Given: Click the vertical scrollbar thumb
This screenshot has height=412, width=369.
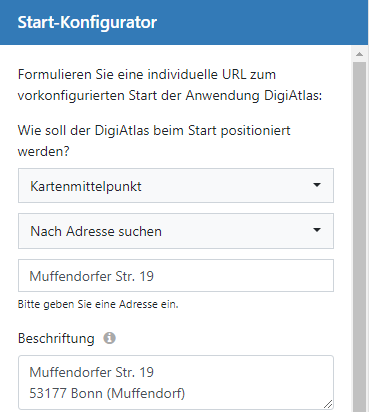Looking at the screenshot, I should point(359,237).
